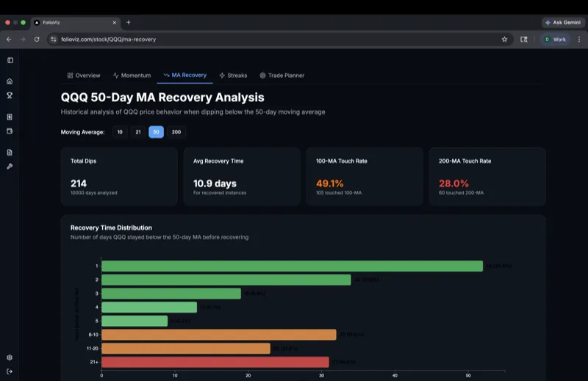588x381 pixels.
Task: Bookmark page with star icon
Action: (x=504, y=40)
